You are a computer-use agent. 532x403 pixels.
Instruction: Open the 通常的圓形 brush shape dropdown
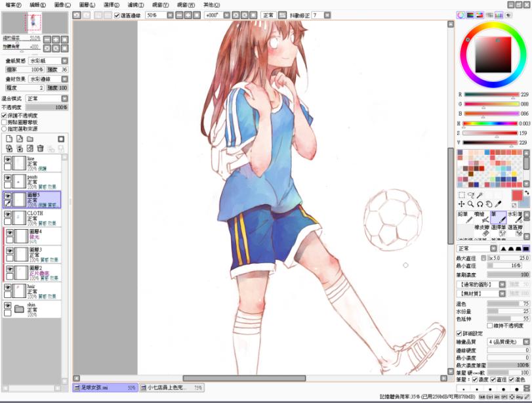click(502, 284)
